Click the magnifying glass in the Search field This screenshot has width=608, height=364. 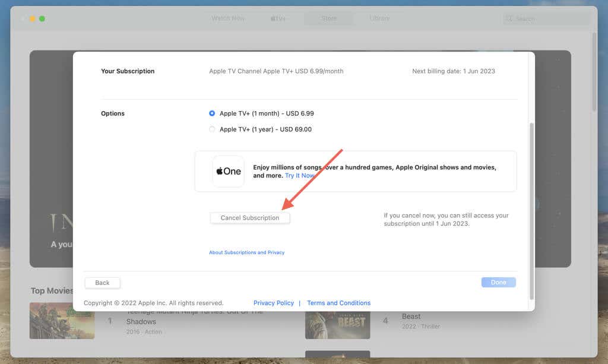click(511, 18)
